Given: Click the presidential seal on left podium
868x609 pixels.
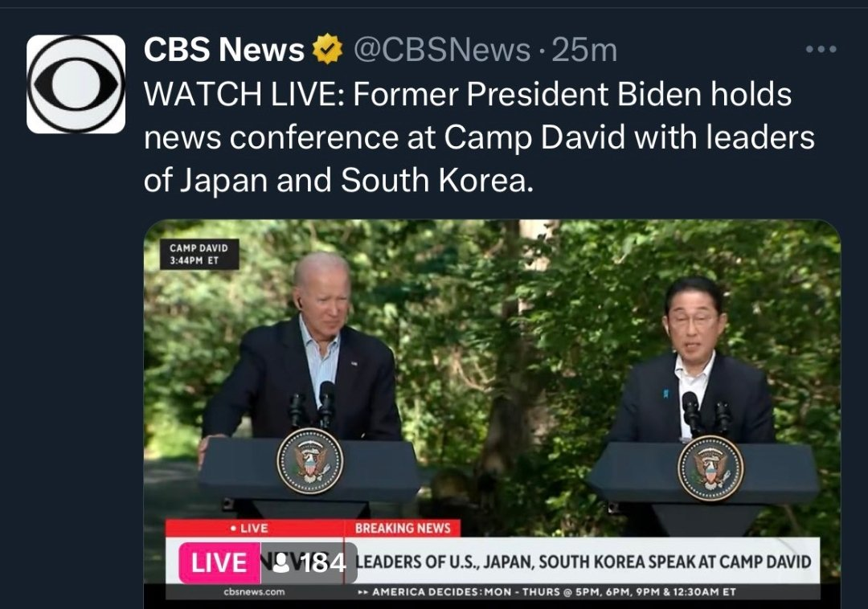Looking at the screenshot, I should pyautogui.click(x=310, y=461).
